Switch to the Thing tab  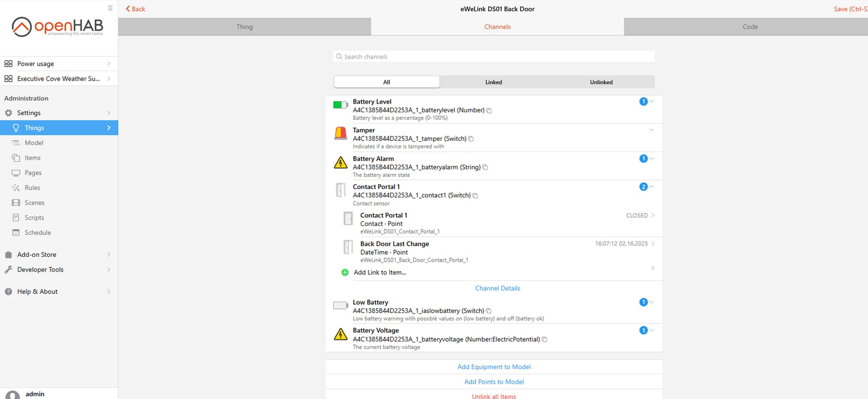[245, 27]
